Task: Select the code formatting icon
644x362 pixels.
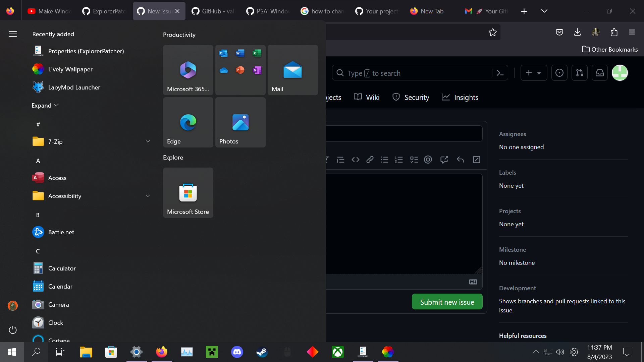Action: click(355, 160)
